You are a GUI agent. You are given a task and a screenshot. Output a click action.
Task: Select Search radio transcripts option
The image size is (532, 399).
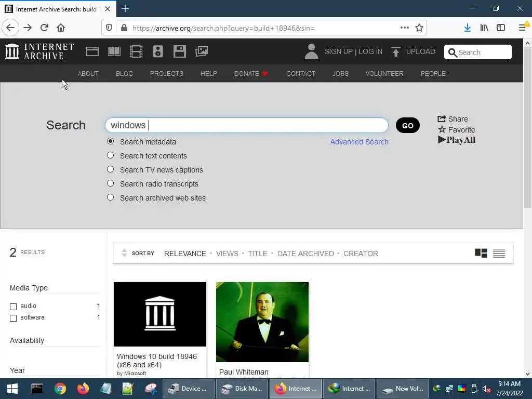[x=110, y=183]
